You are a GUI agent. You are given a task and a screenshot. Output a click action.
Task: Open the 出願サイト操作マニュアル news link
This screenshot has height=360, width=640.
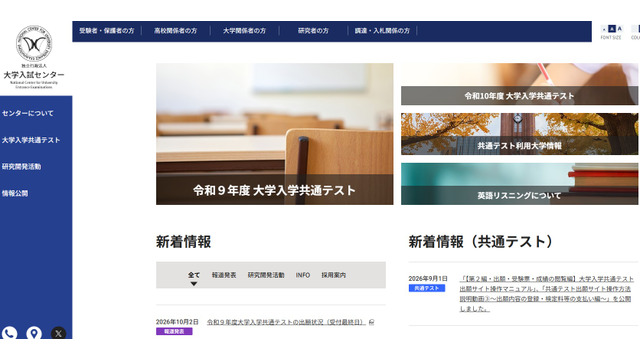click(x=546, y=293)
